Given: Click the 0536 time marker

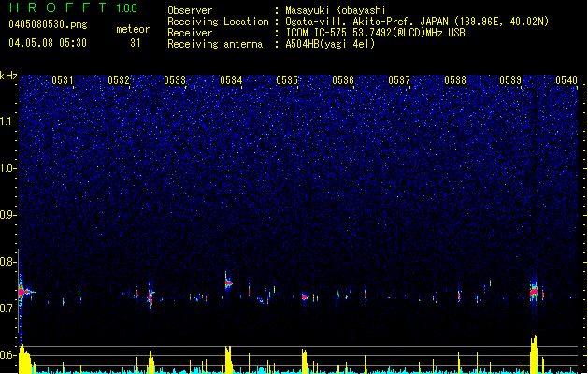Looking at the screenshot, I should (x=343, y=80).
